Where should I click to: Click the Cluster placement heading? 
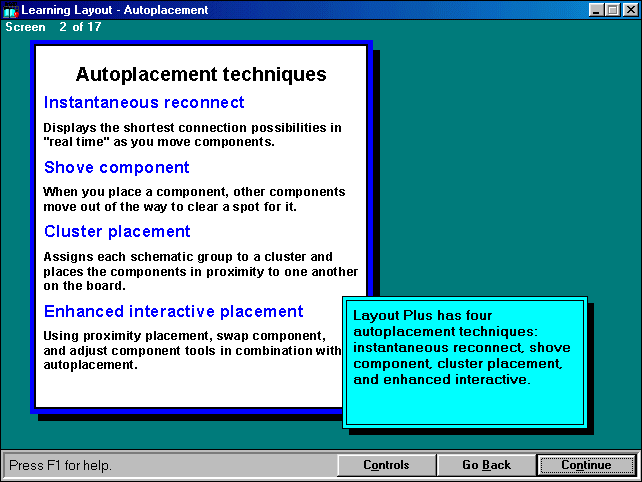click(117, 231)
